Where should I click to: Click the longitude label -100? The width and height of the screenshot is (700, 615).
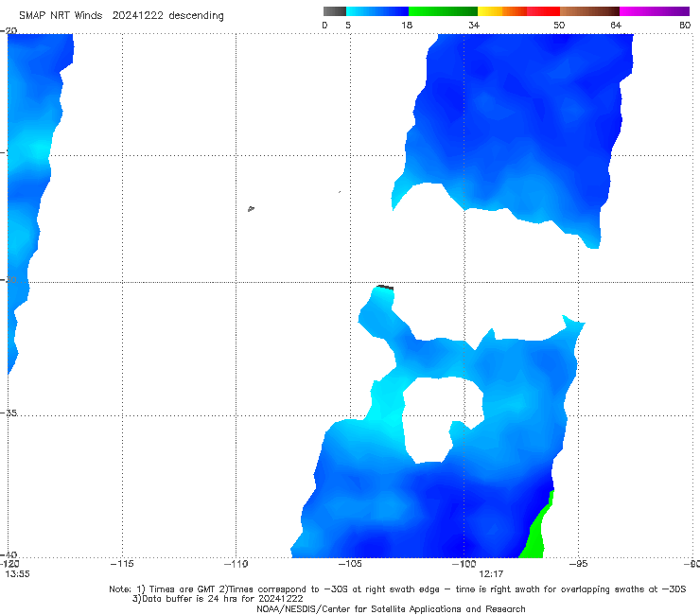pyautogui.click(x=464, y=564)
